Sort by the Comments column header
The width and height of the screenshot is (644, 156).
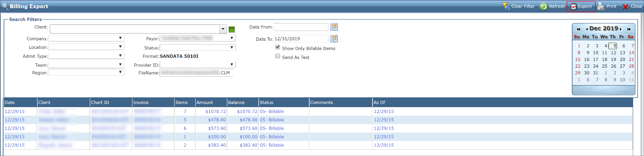pos(341,102)
